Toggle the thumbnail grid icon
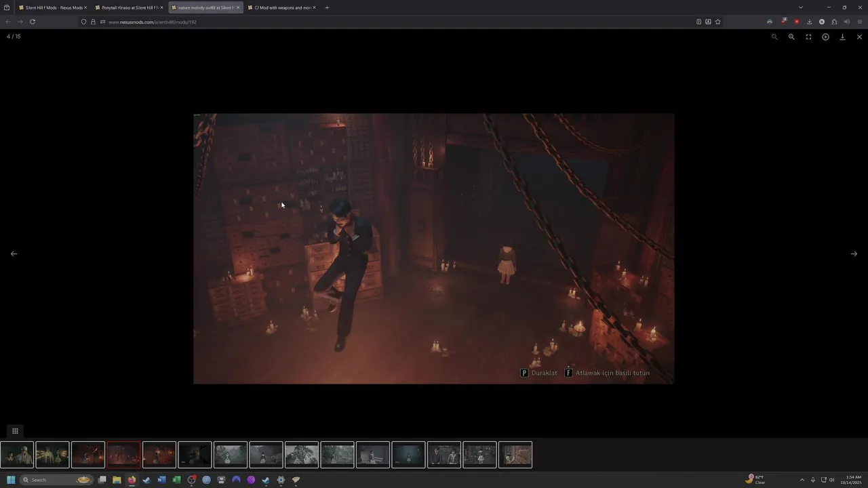Image resolution: width=868 pixels, height=488 pixels. (x=15, y=431)
